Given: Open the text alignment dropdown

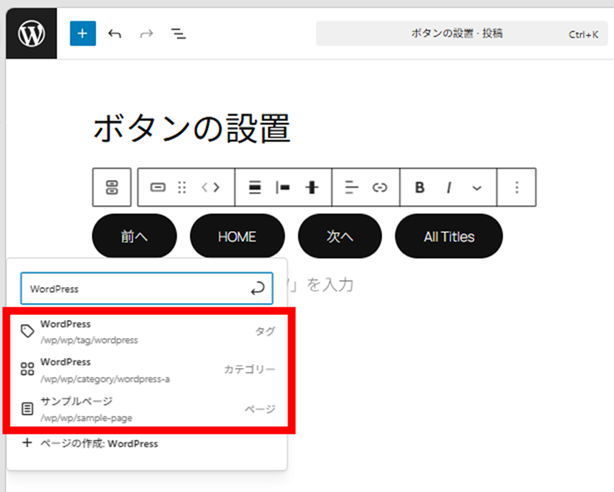Looking at the screenshot, I should [x=351, y=187].
